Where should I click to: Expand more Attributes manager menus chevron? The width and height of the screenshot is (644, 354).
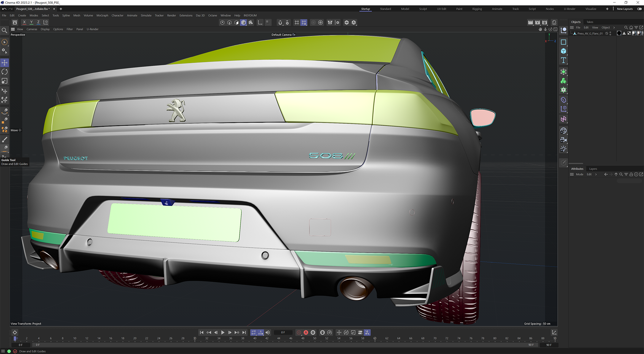pyautogui.click(x=596, y=174)
